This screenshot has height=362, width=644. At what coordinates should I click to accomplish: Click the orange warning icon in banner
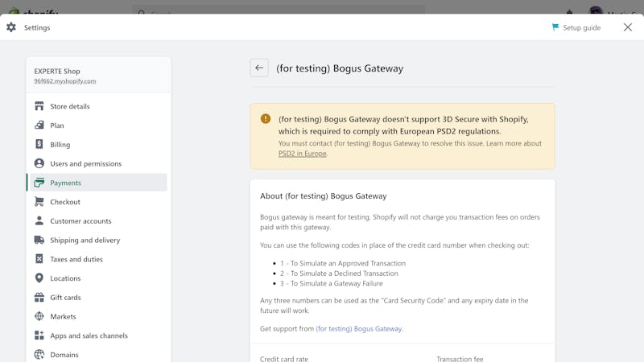tap(266, 118)
